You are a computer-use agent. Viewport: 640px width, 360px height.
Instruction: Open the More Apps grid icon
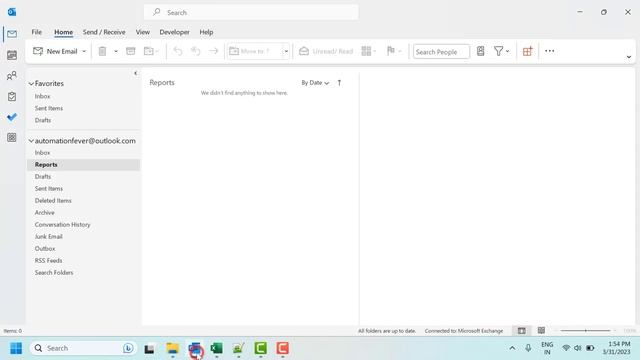(x=12, y=138)
